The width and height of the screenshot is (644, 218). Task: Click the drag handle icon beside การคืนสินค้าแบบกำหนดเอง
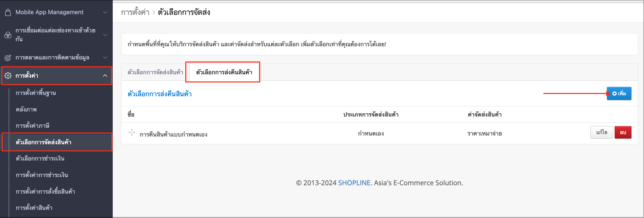pyautogui.click(x=132, y=132)
